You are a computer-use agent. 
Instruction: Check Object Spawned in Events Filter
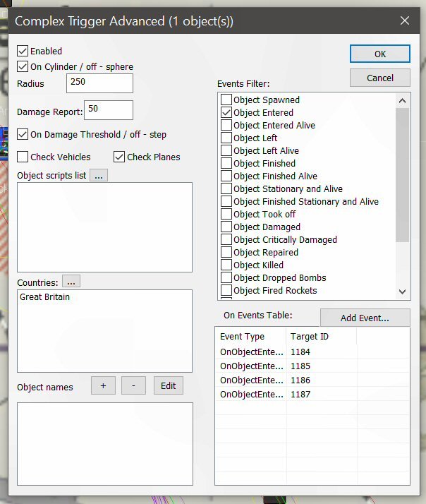[226, 100]
